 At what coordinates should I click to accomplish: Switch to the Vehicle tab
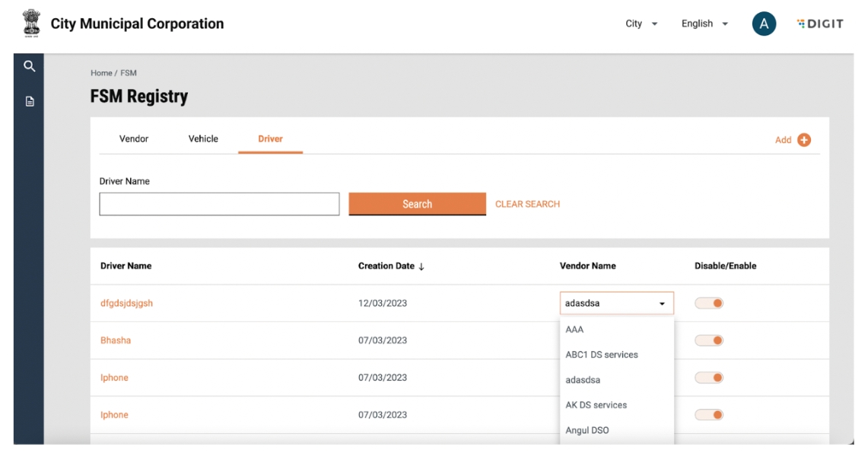click(203, 139)
